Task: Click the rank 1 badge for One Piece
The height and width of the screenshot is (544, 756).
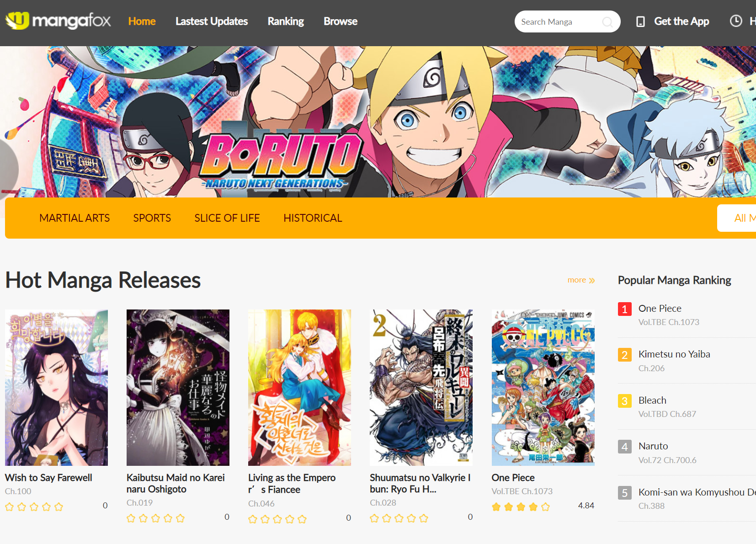Action: 624,309
